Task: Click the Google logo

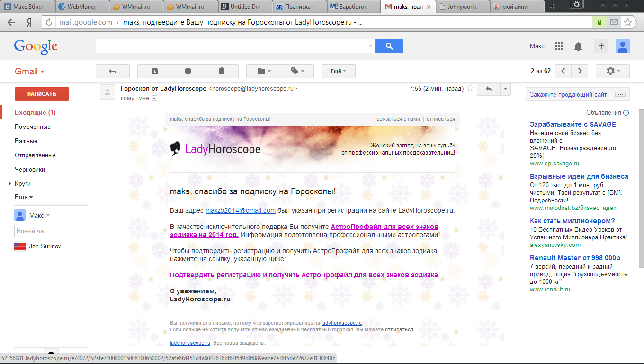Action: click(36, 46)
